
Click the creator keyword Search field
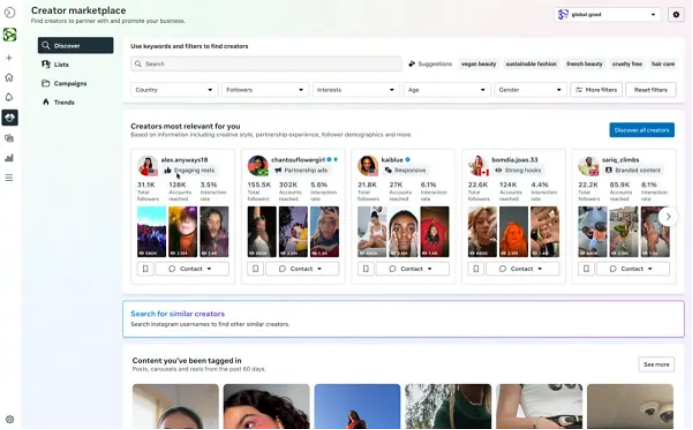click(266, 64)
